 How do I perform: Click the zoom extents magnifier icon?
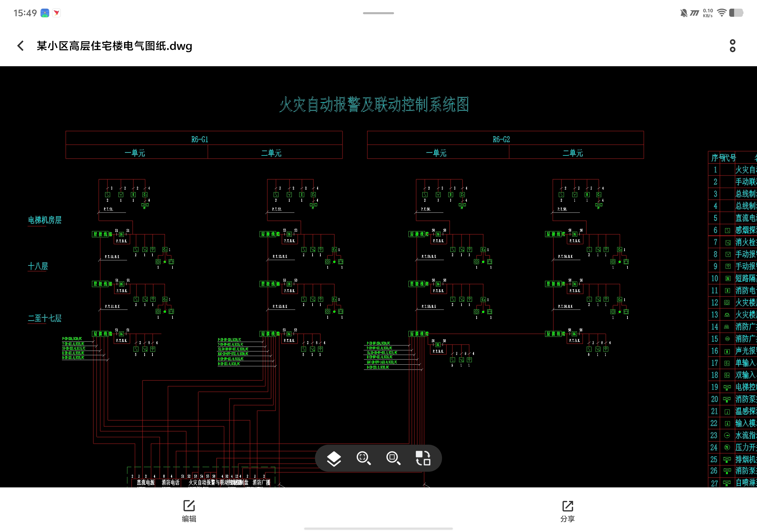point(363,458)
